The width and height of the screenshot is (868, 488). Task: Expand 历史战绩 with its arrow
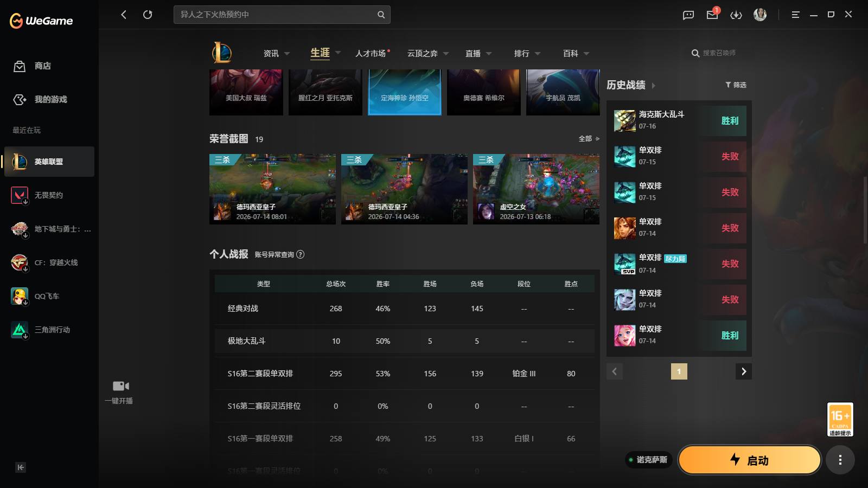[653, 86]
